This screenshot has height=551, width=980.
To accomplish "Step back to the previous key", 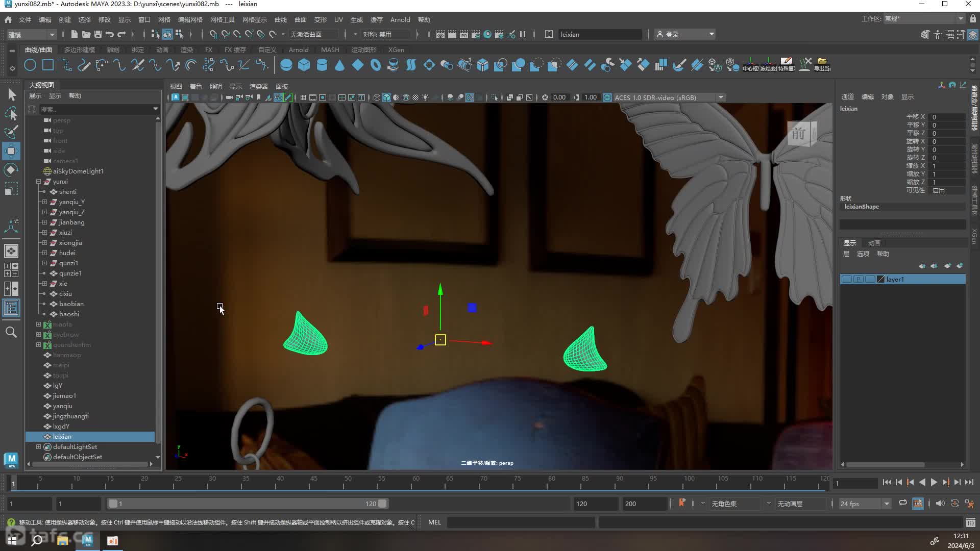I will (910, 482).
